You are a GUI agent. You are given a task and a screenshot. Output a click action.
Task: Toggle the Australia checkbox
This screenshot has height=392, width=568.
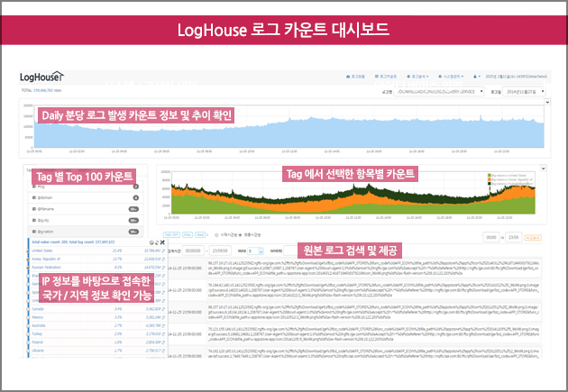tap(29, 325)
